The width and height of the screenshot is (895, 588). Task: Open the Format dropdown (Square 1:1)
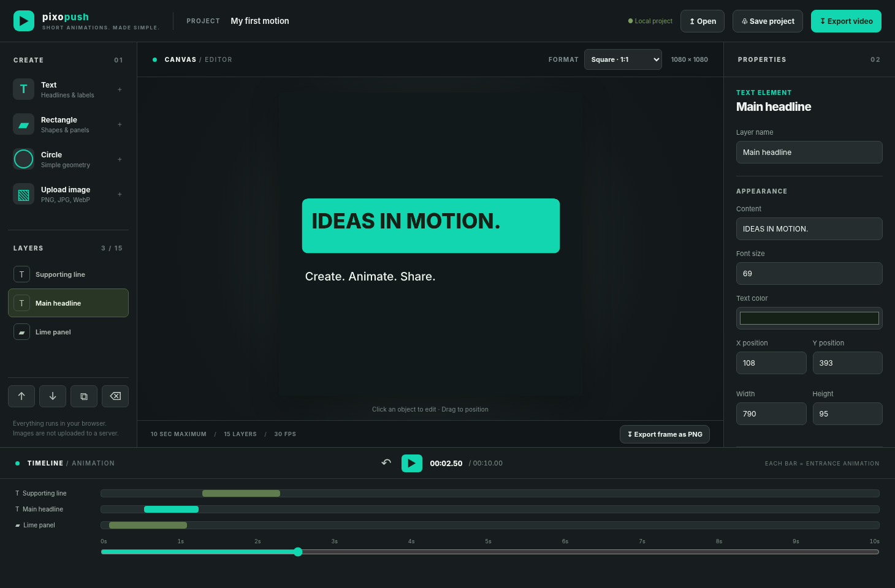coord(623,59)
